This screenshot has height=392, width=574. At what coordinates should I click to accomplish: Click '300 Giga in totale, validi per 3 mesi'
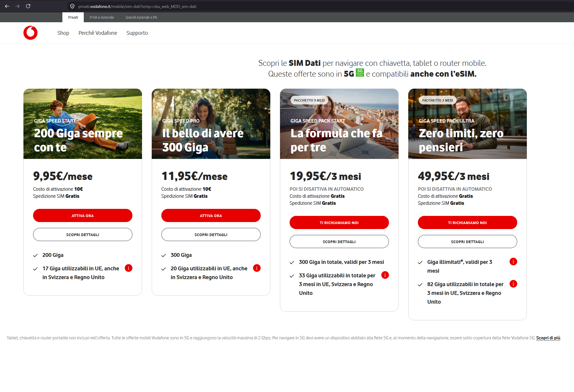coord(341,262)
